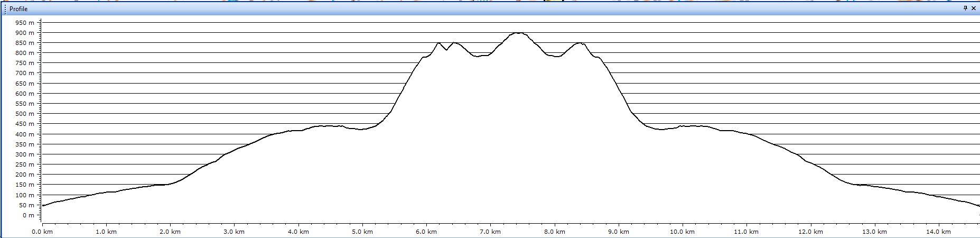Click the 12.0 km distance label
Screen dimensions: 980x238
pos(810,232)
